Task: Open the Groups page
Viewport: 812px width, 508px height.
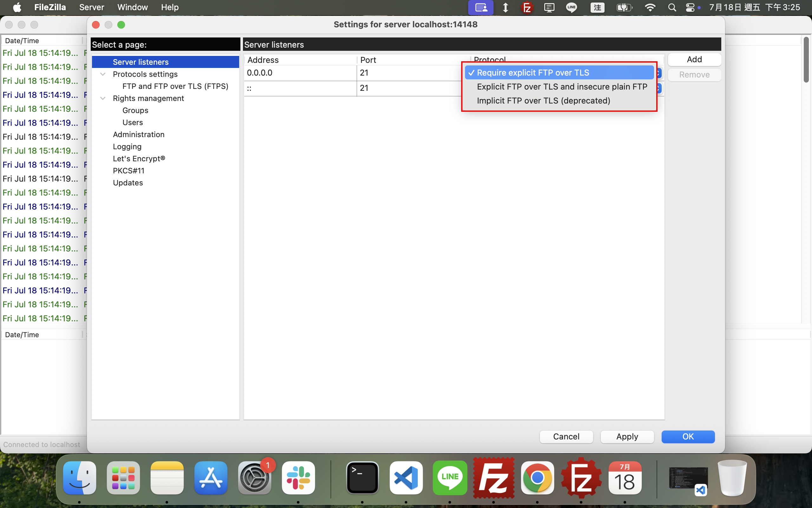Action: (x=135, y=110)
